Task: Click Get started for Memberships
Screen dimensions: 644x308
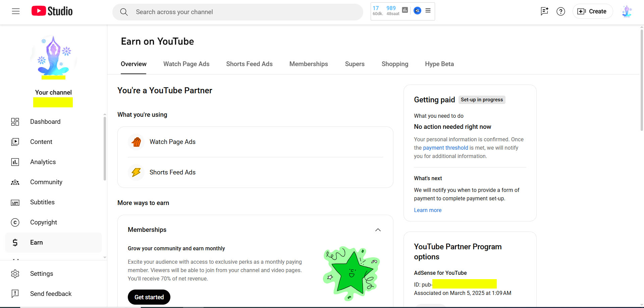Action: pos(149,297)
